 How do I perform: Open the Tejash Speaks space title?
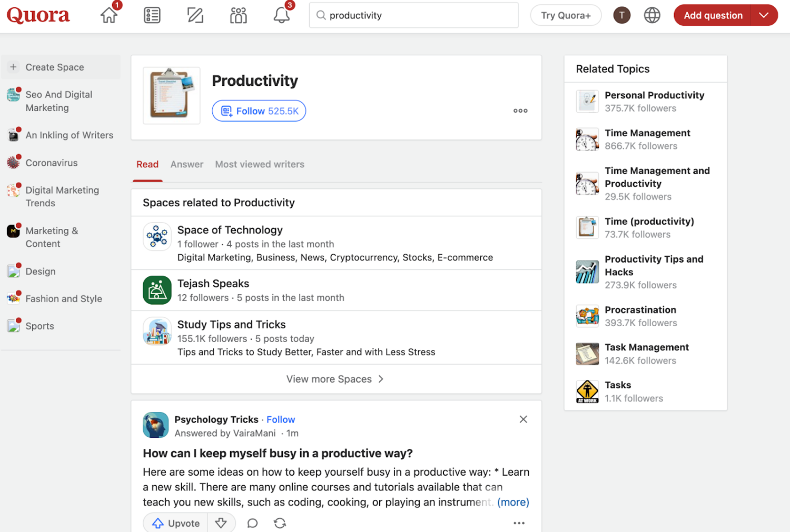click(213, 284)
